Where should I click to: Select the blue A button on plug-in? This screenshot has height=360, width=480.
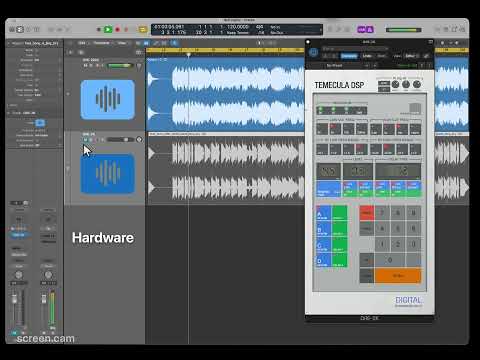coord(323,213)
